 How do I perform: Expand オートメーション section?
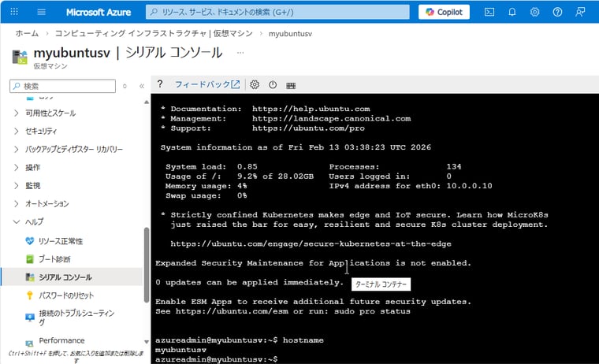[41, 203]
